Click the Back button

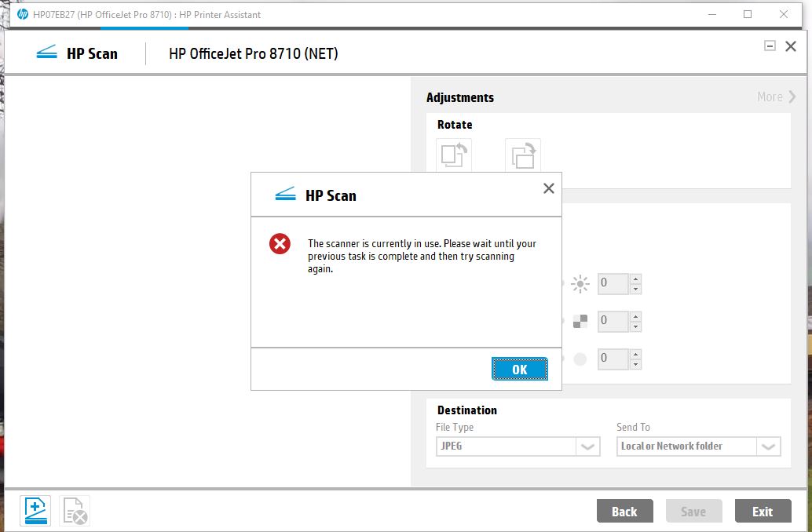(624, 512)
